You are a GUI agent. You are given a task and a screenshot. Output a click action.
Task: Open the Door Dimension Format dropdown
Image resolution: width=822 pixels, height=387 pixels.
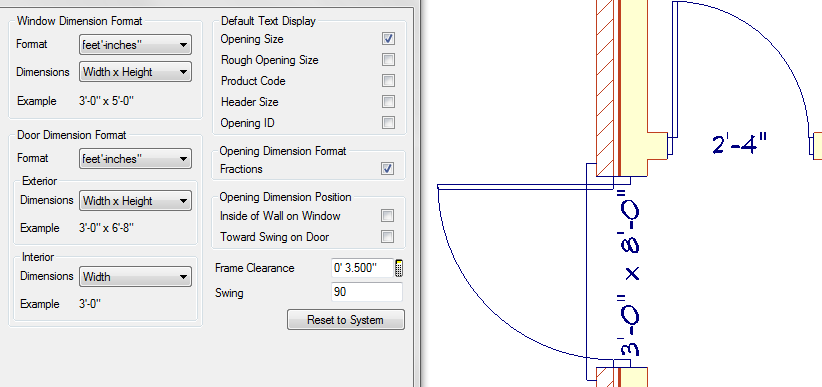(x=135, y=159)
